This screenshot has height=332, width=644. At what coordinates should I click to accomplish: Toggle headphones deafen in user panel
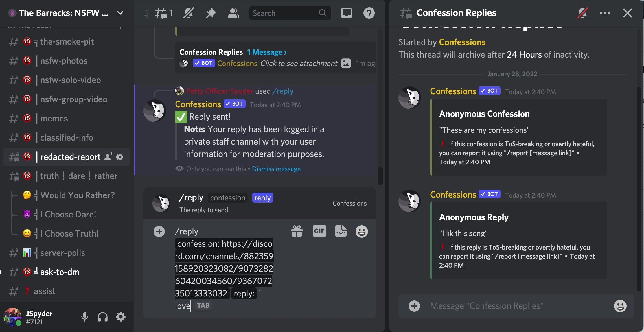point(102,317)
